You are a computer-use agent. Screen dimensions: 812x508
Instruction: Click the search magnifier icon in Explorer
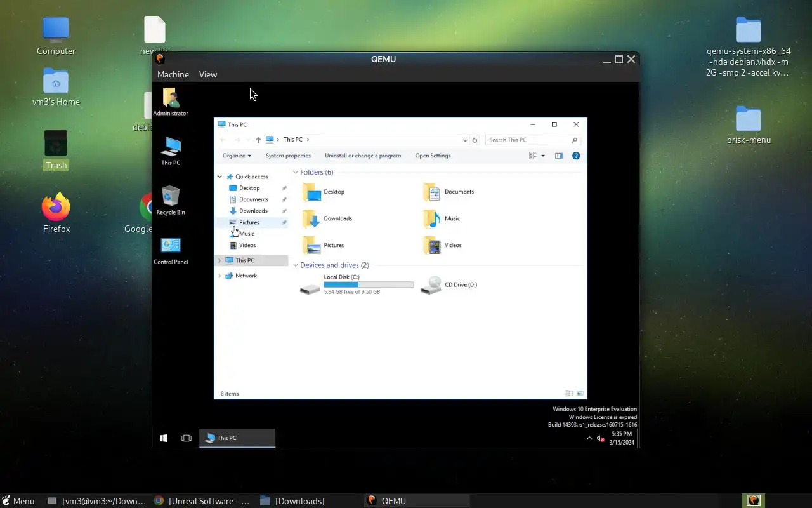point(575,140)
